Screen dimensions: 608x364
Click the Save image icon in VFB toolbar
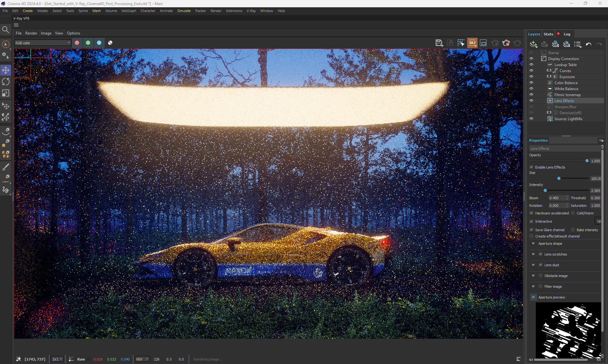(x=439, y=43)
